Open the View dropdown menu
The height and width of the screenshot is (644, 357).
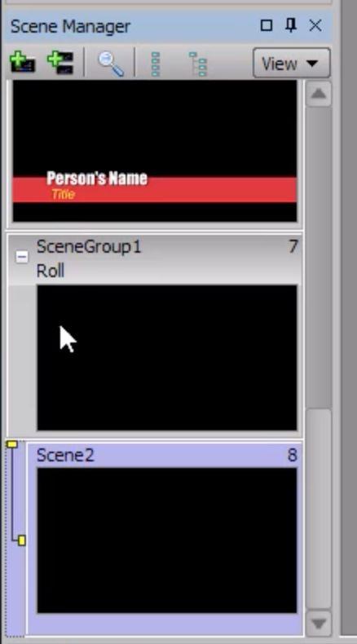pos(291,64)
